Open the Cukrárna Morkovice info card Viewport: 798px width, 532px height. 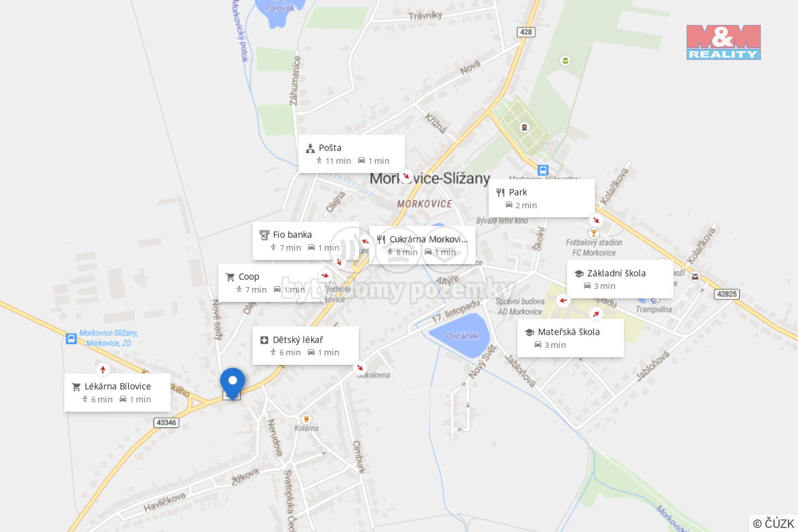pos(422,245)
